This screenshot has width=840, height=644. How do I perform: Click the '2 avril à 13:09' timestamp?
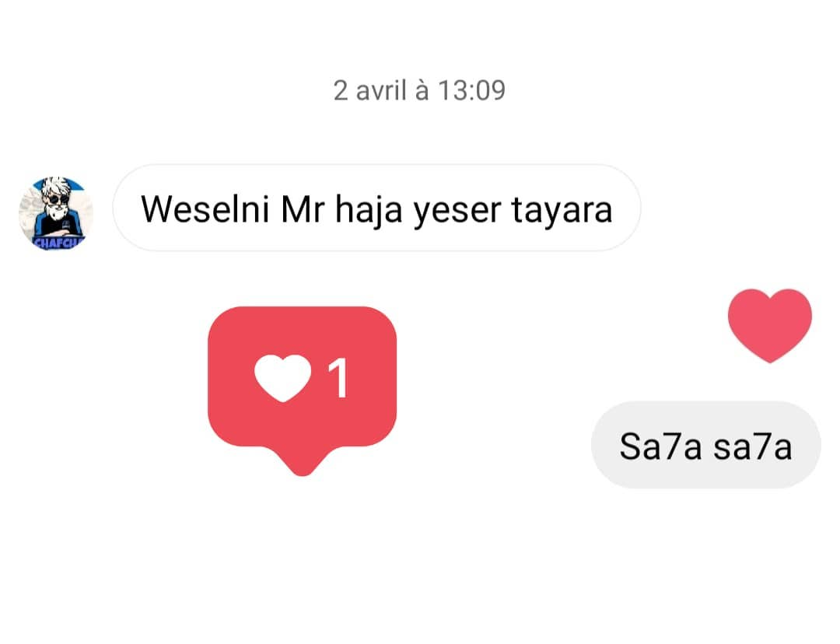(419, 90)
